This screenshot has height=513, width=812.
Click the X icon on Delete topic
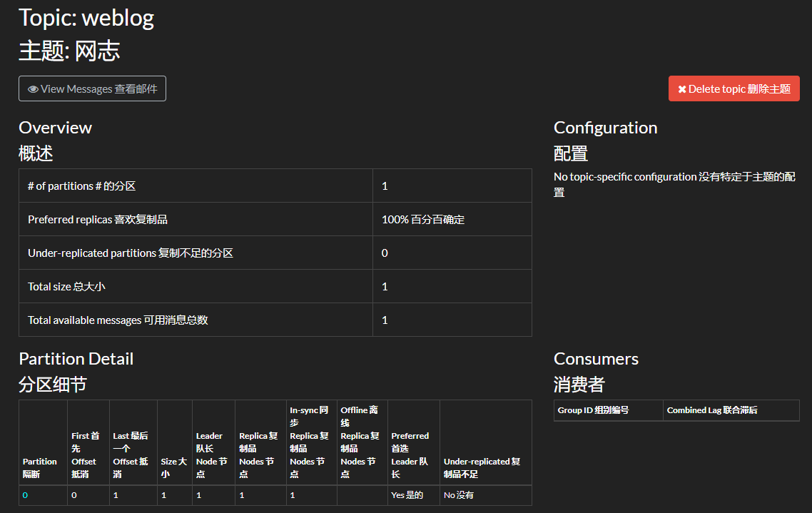coord(682,89)
